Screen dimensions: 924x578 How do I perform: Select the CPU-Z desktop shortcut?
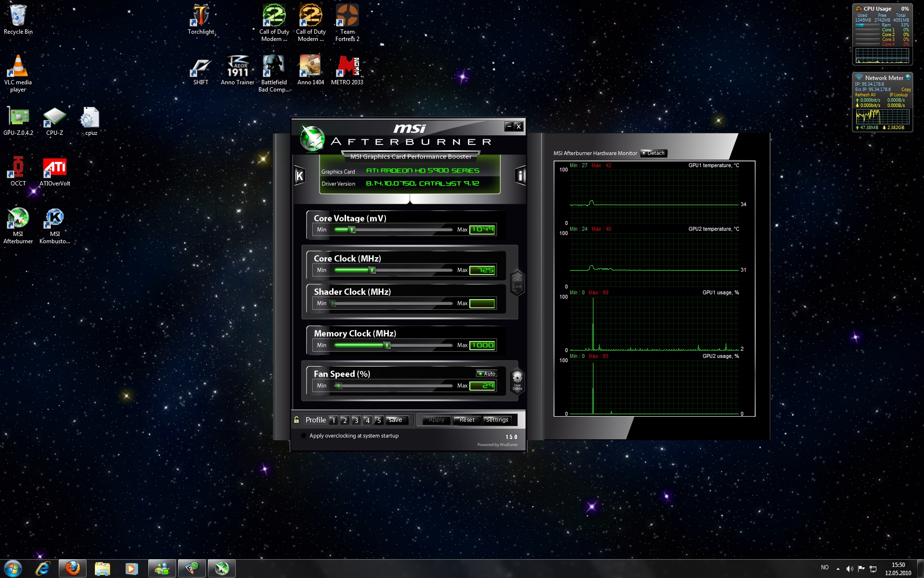[x=55, y=121]
